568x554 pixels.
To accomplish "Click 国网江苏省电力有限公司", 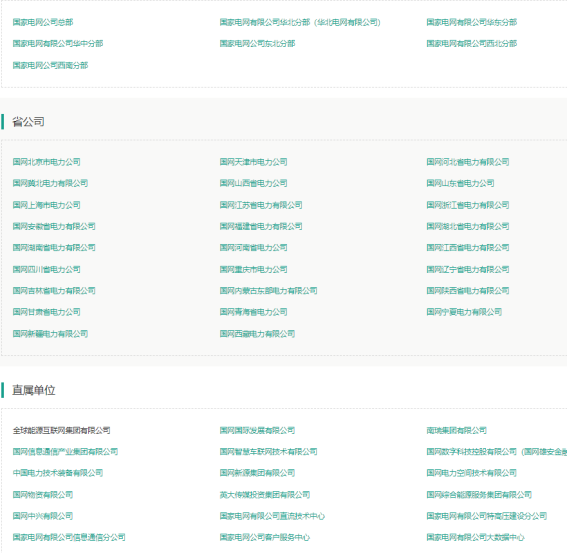I will pyautogui.click(x=261, y=205).
